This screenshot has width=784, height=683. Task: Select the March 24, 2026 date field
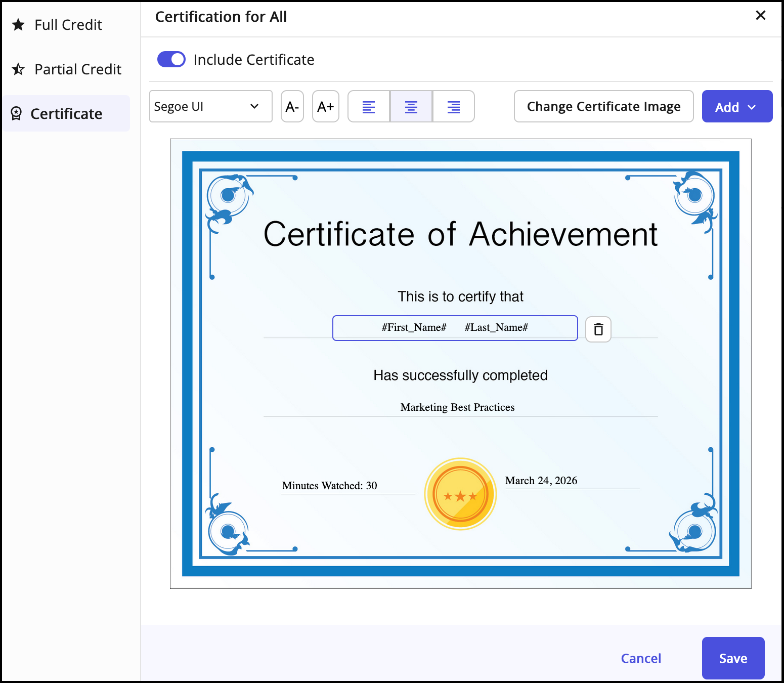(541, 481)
